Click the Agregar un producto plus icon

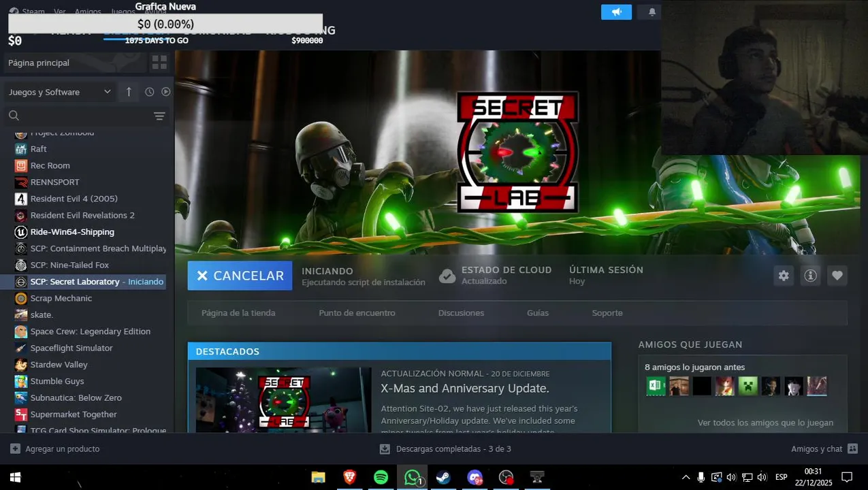click(15, 449)
